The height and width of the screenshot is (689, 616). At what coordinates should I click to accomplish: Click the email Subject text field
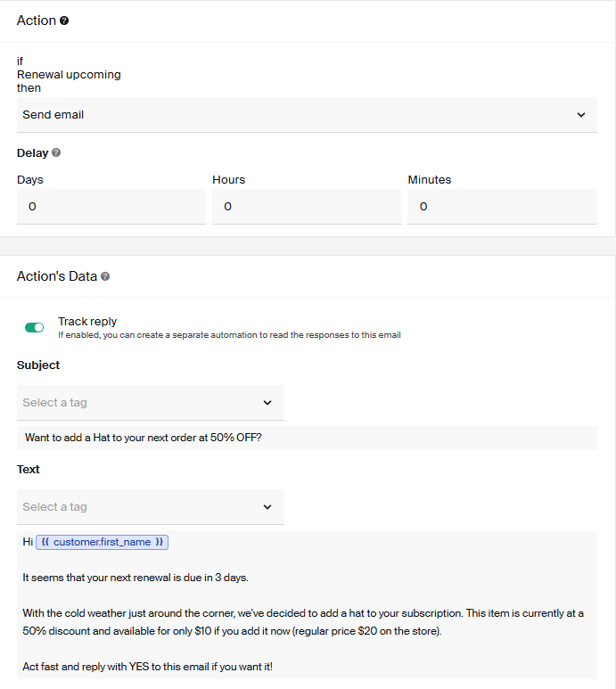click(x=307, y=438)
